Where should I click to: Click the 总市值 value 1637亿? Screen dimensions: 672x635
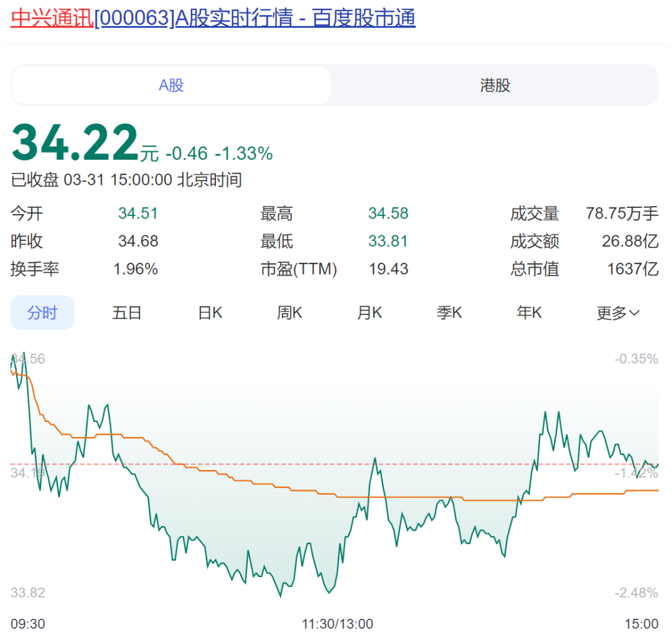pyautogui.click(x=632, y=269)
